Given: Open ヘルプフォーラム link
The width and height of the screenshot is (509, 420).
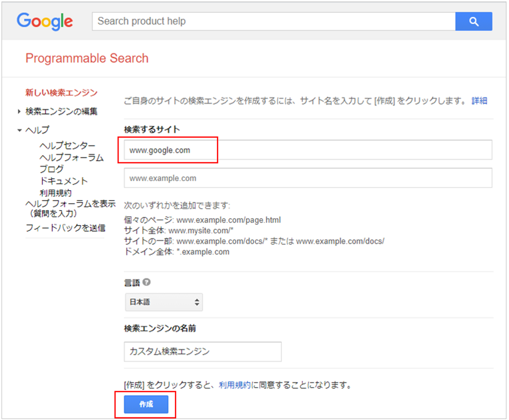Looking at the screenshot, I should coord(71,158).
